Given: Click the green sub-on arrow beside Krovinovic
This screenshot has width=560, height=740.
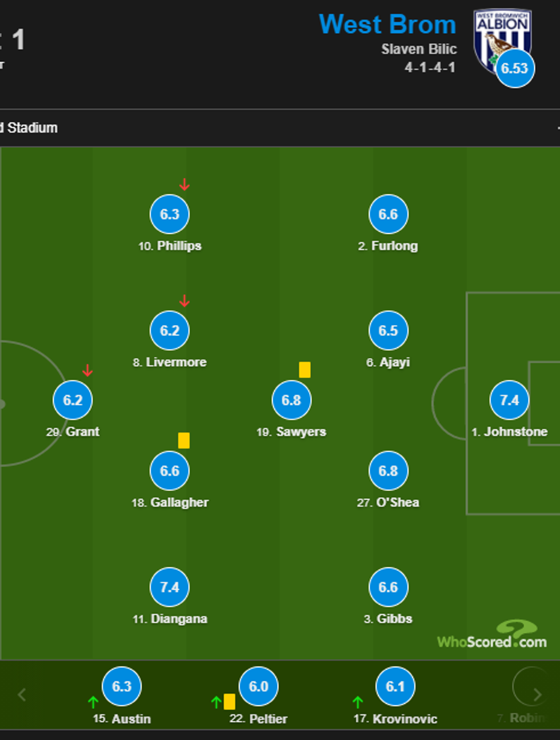Looking at the screenshot, I should [358, 702].
